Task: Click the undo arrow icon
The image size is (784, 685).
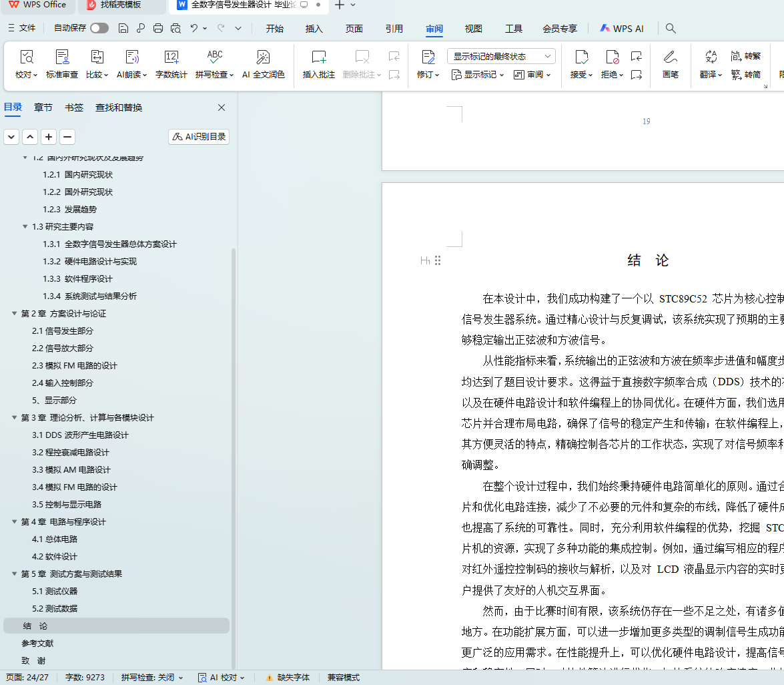Action: [193, 28]
